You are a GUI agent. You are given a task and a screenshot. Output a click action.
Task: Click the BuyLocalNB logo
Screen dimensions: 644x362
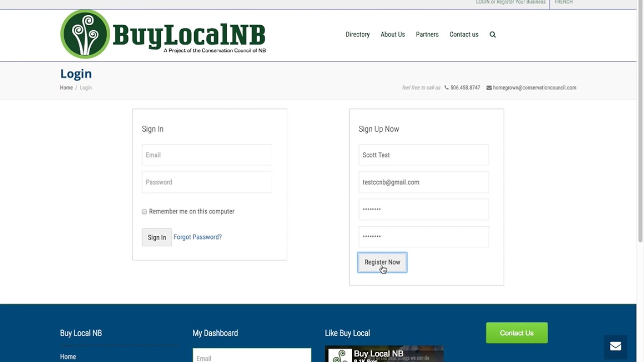pyautogui.click(x=163, y=34)
